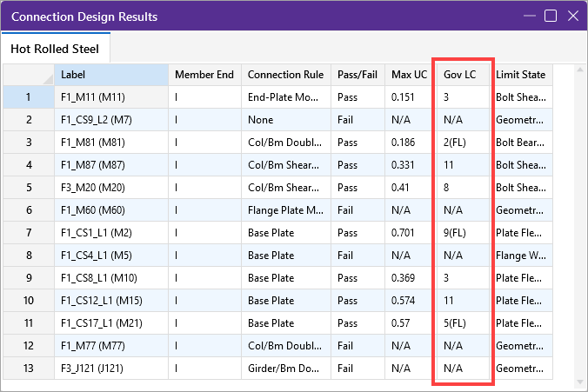Select row number 13 header

[x=28, y=369]
